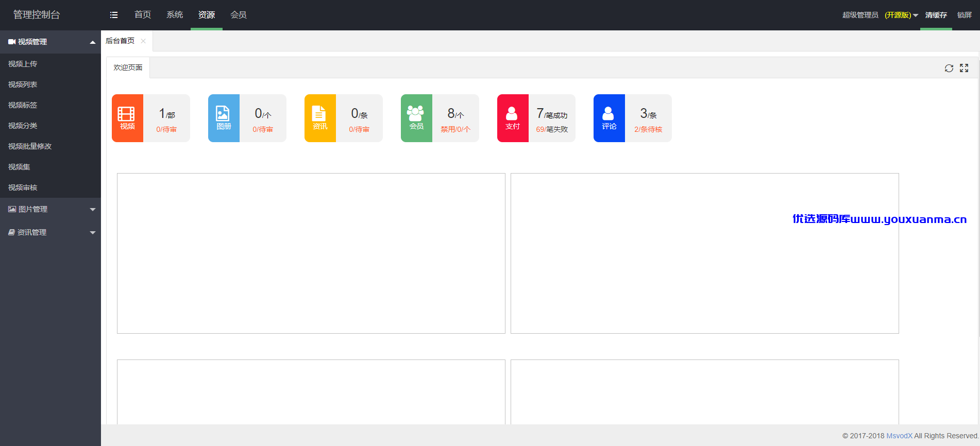Switch to the 系统 top menu

click(x=175, y=15)
